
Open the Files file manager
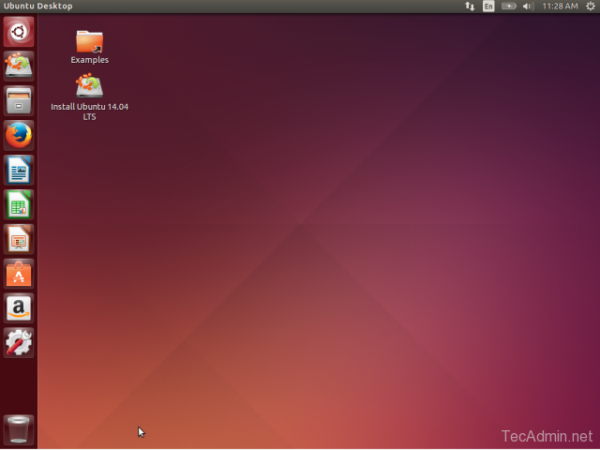19,100
